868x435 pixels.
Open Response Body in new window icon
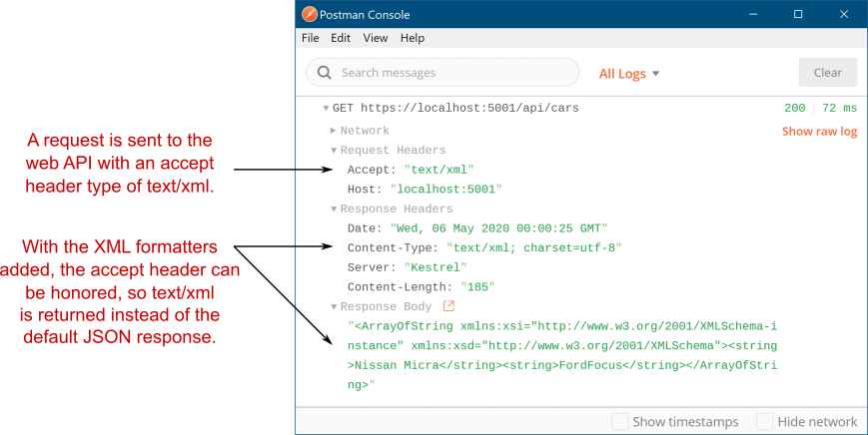pyautogui.click(x=448, y=305)
